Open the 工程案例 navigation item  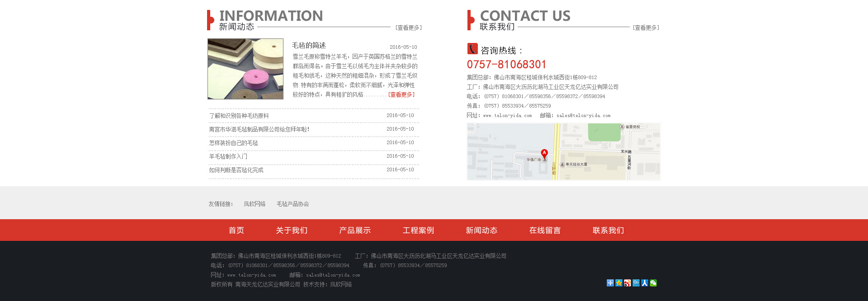click(x=418, y=230)
